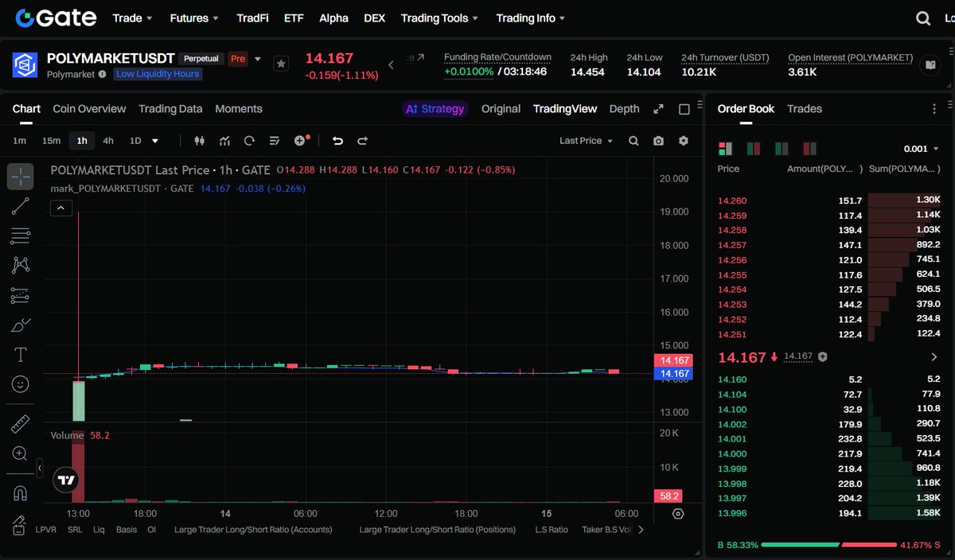This screenshot has height=560, width=955.
Task: Open the Futures dropdown menu
Action: [x=194, y=17]
